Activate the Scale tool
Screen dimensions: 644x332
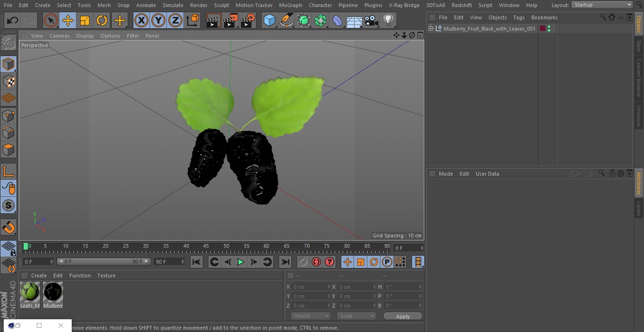pos(85,20)
